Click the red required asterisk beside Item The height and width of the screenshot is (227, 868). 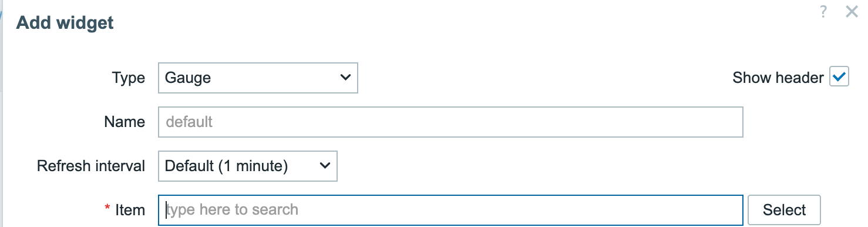[107, 208]
